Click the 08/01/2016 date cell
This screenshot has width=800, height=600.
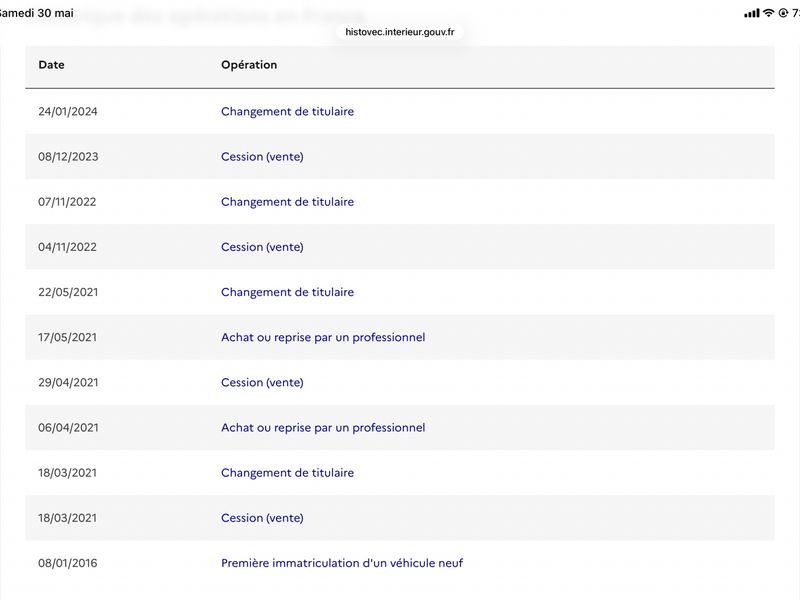pos(67,563)
